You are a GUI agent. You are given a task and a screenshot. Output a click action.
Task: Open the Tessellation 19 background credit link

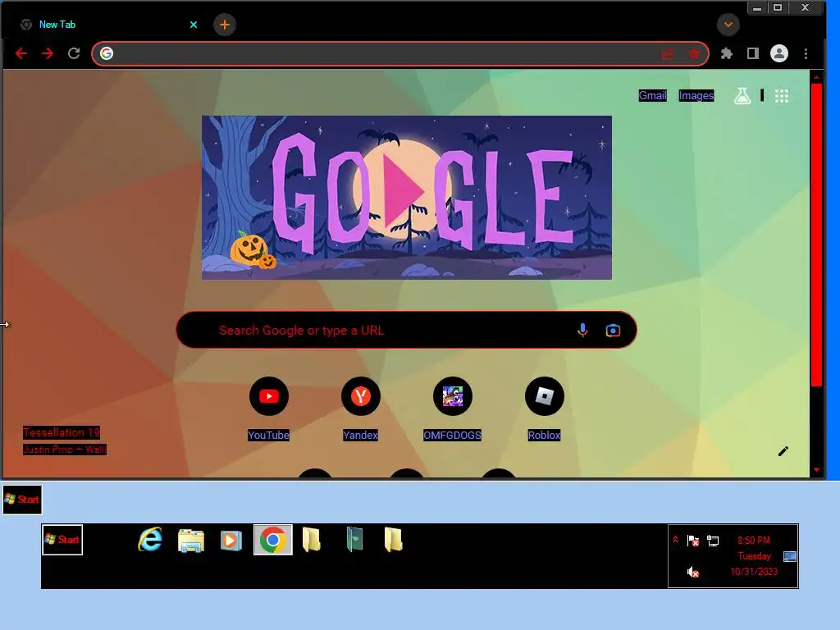tap(61, 432)
